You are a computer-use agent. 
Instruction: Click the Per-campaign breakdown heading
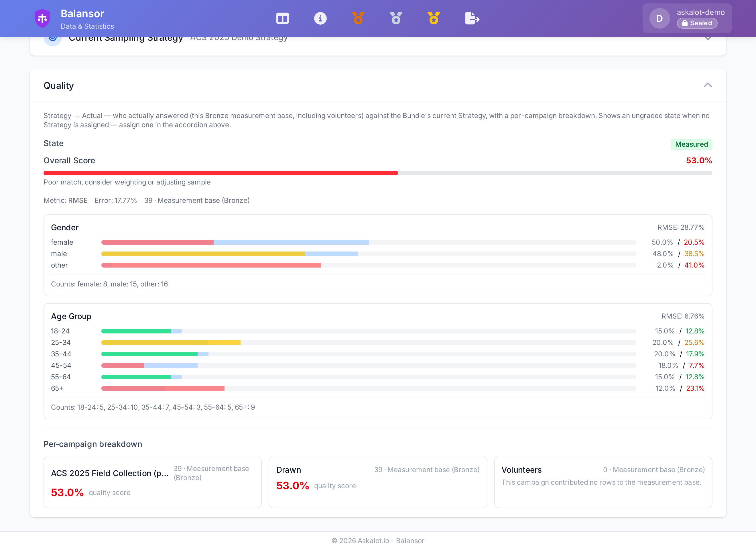pos(93,444)
